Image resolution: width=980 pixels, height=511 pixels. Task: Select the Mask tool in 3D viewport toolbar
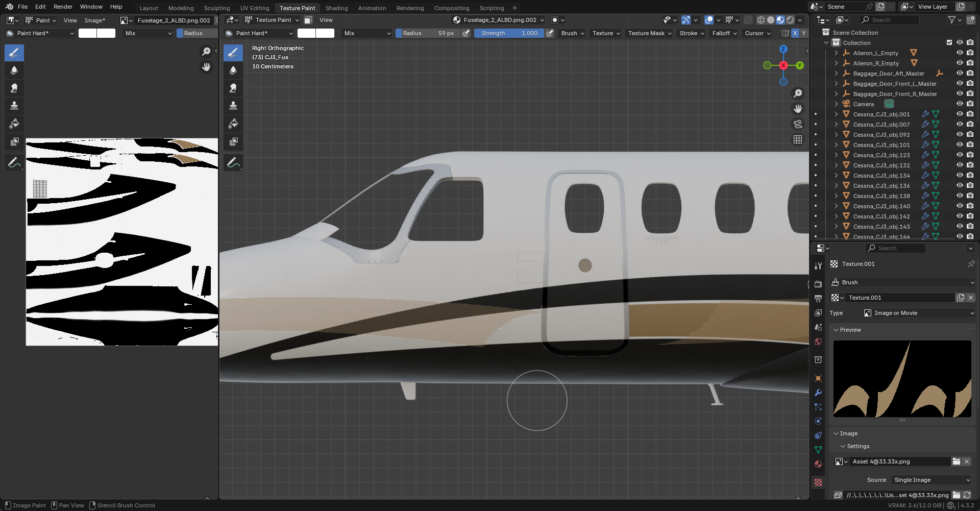[233, 141]
